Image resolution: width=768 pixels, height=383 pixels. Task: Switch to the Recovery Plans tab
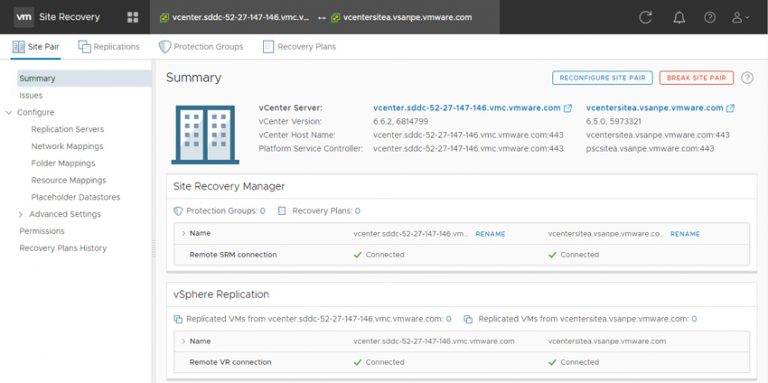point(299,47)
